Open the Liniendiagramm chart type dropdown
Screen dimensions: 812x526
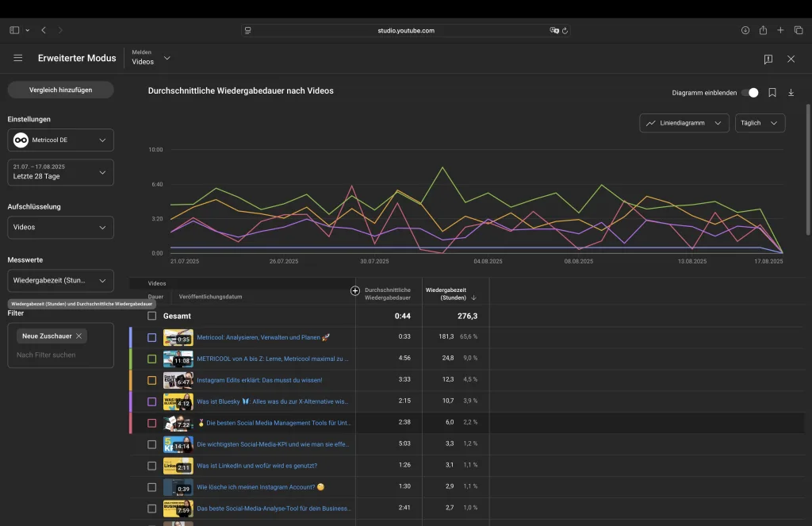coord(684,123)
